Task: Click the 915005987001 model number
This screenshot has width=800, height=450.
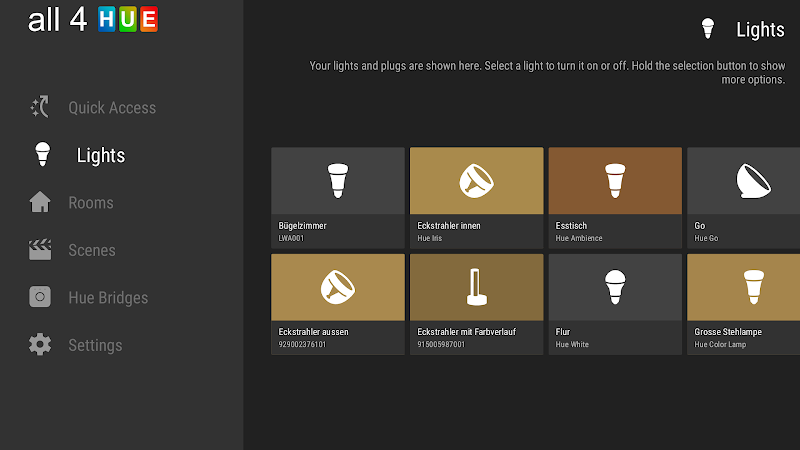Action: pos(441,344)
